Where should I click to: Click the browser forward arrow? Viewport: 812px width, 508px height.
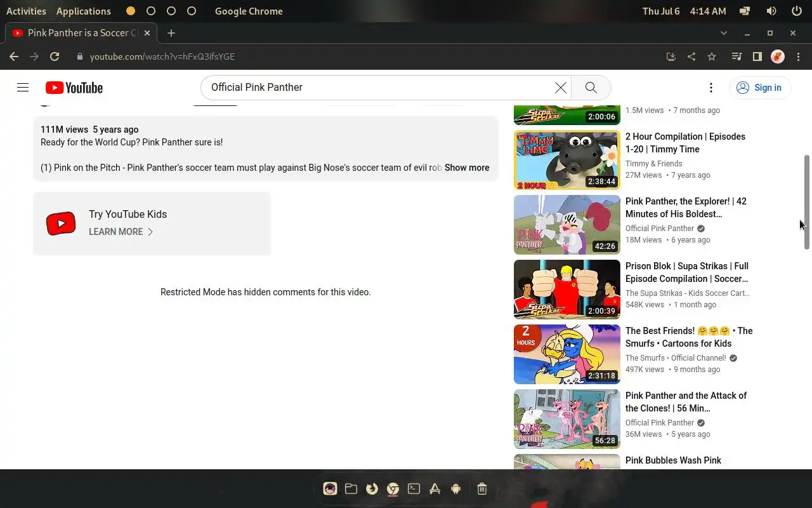point(34,57)
